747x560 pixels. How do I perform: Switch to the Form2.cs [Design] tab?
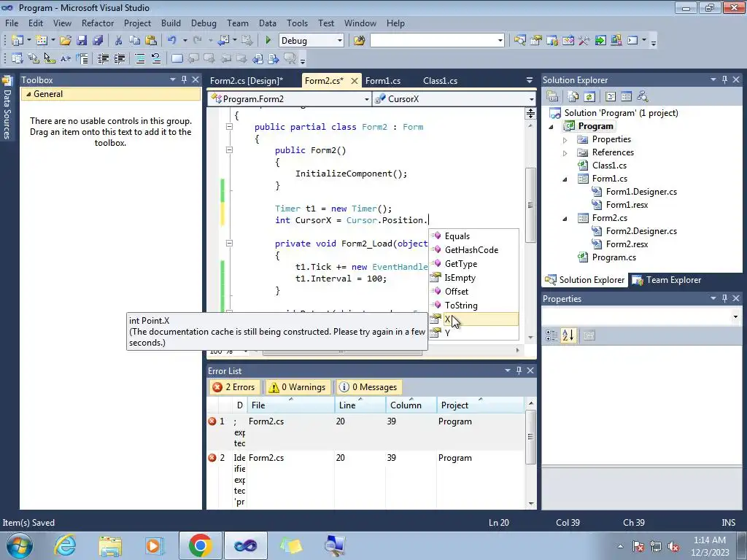(x=247, y=80)
